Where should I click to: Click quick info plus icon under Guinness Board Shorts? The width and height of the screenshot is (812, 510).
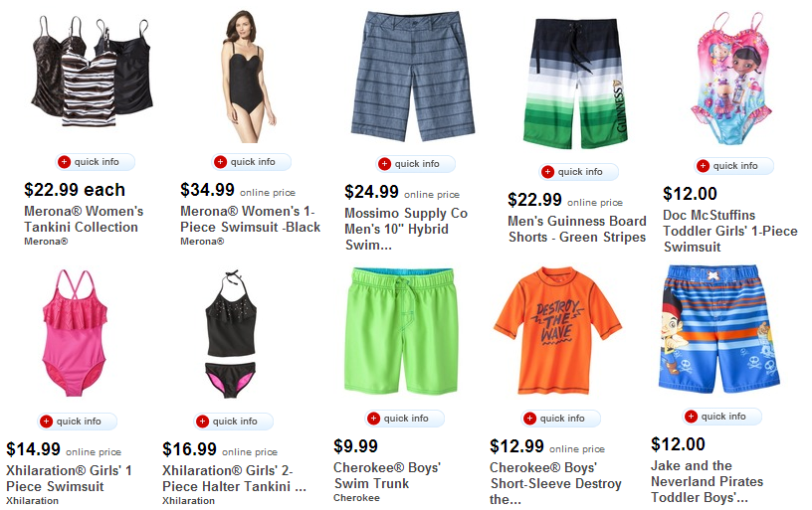[x=547, y=172]
